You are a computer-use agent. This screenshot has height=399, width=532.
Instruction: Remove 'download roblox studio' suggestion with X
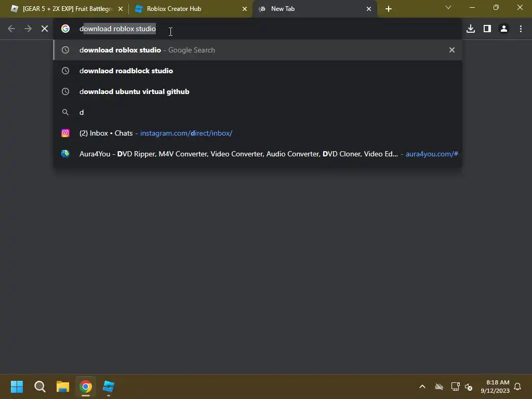pyautogui.click(x=451, y=50)
